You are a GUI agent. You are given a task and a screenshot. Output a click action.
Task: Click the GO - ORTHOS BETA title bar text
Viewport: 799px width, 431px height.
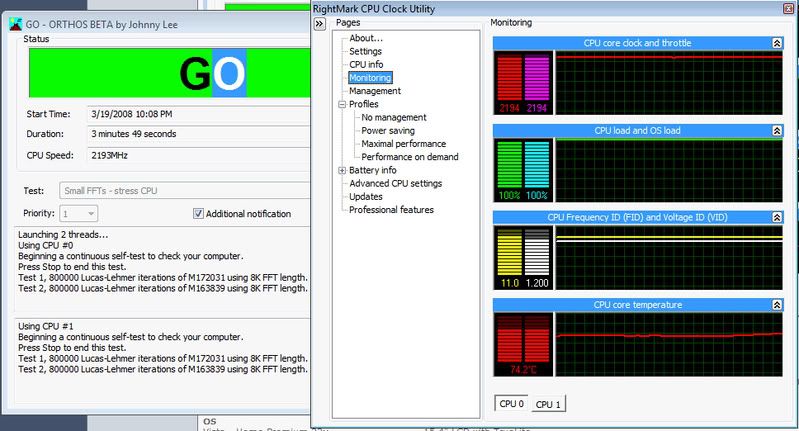(101, 24)
